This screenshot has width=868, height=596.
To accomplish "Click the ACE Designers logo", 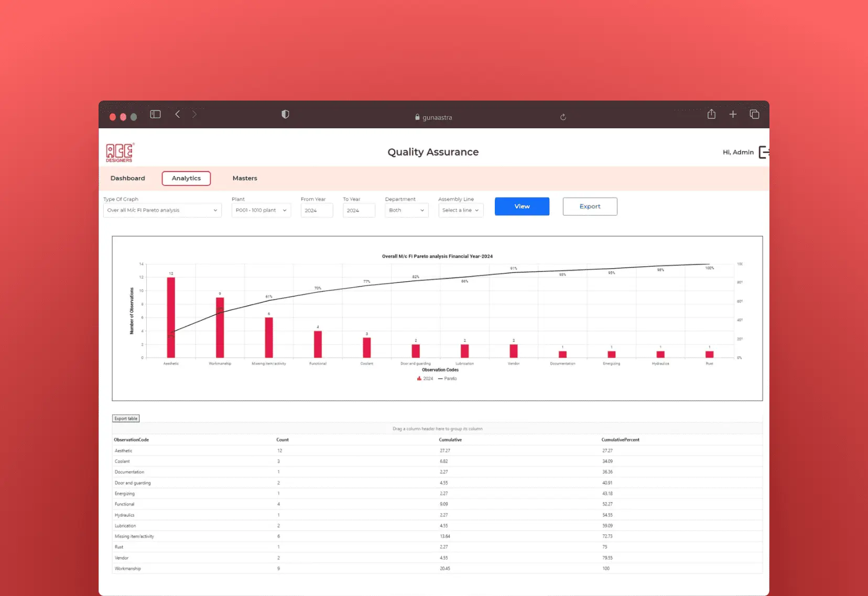I will [120, 152].
